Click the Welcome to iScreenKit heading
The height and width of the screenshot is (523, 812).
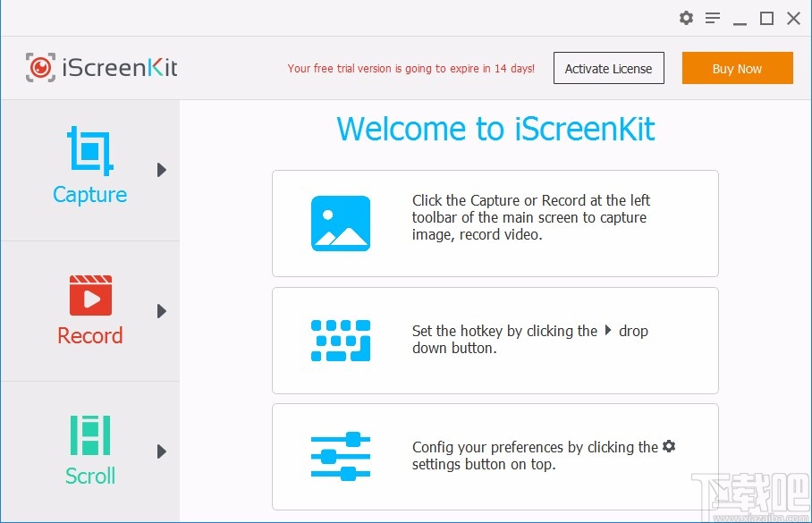(x=495, y=129)
